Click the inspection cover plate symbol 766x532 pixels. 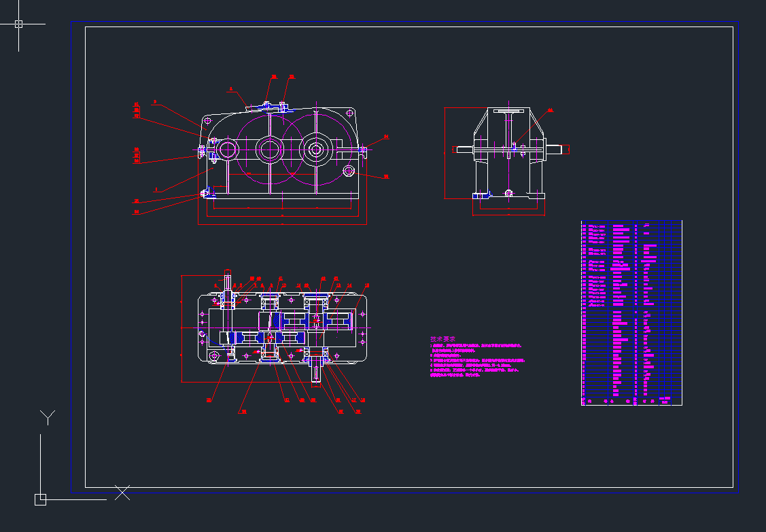point(282,105)
